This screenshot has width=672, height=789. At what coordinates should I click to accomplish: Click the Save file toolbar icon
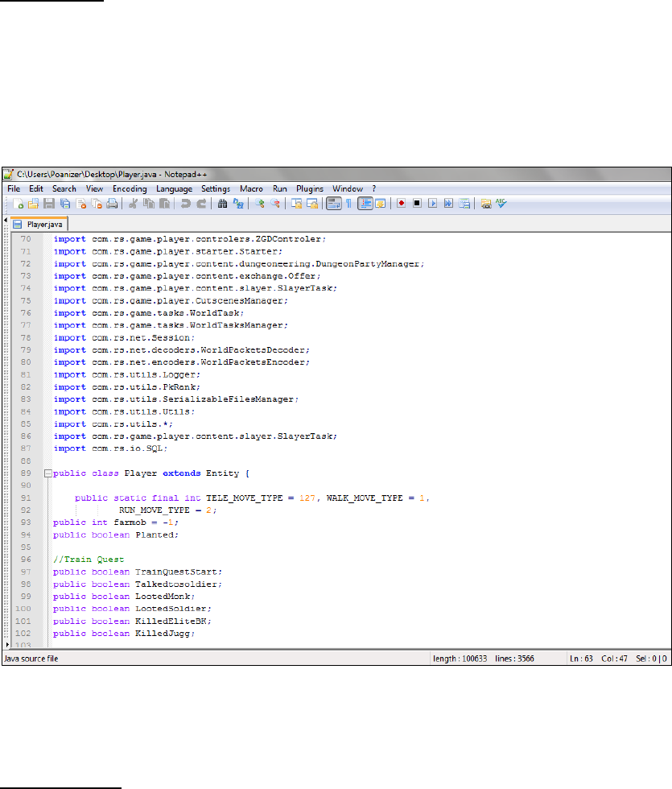(x=49, y=204)
